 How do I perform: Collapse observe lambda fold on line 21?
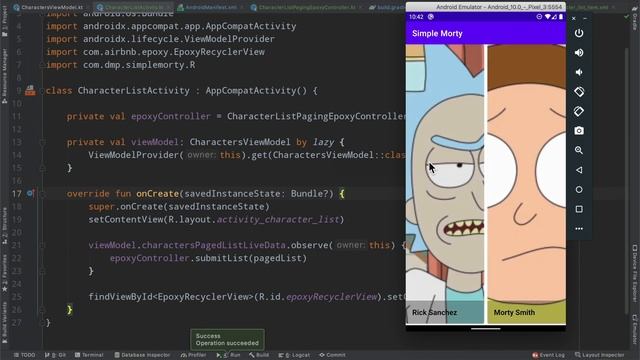click(42, 245)
